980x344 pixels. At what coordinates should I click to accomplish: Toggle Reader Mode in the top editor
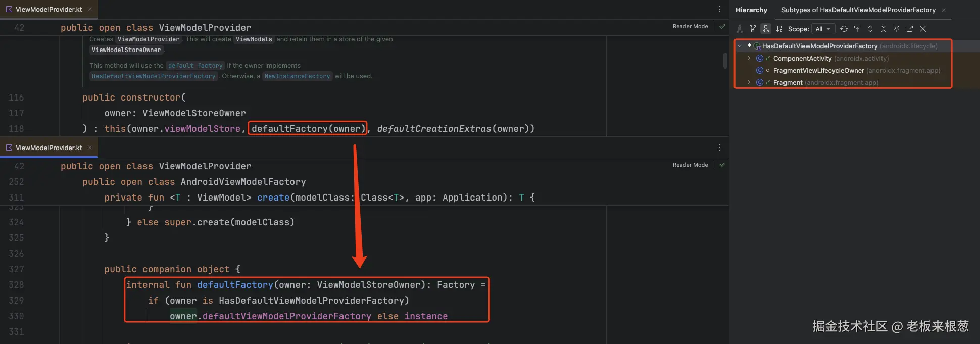tap(690, 26)
